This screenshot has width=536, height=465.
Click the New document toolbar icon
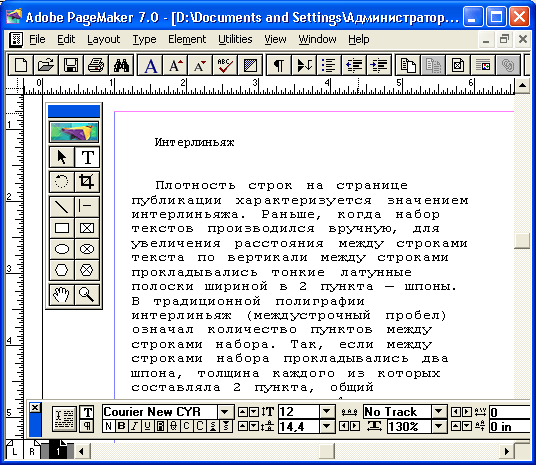coord(21,65)
